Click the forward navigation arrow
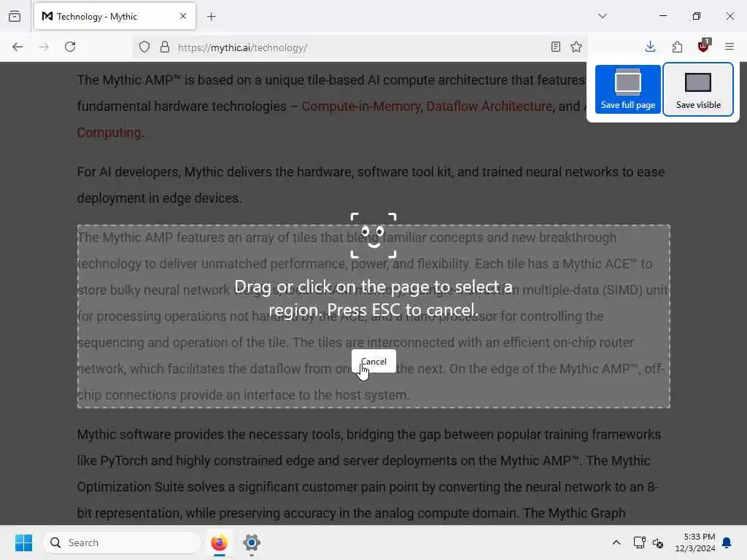Image resolution: width=747 pixels, height=560 pixels. (x=44, y=47)
